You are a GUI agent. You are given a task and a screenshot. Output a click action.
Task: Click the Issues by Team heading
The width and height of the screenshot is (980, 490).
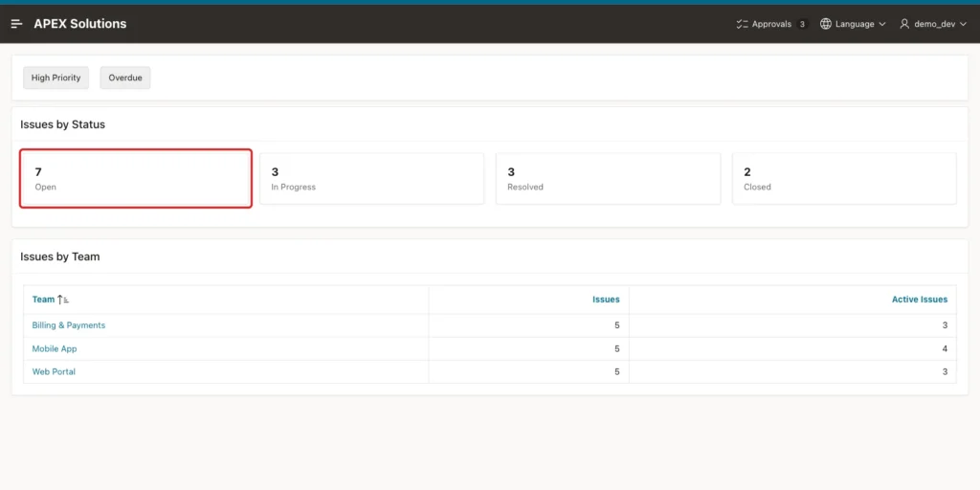(x=60, y=256)
